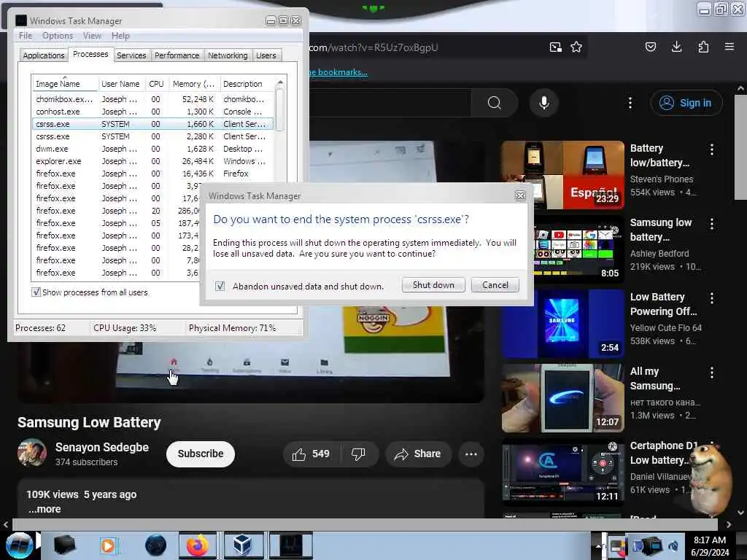
Task: Select the explorer.exe process row
Action: tap(152, 161)
